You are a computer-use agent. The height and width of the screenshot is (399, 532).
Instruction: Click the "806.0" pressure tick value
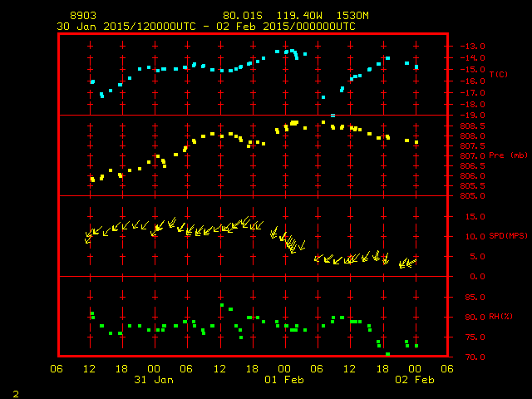(473, 175)
